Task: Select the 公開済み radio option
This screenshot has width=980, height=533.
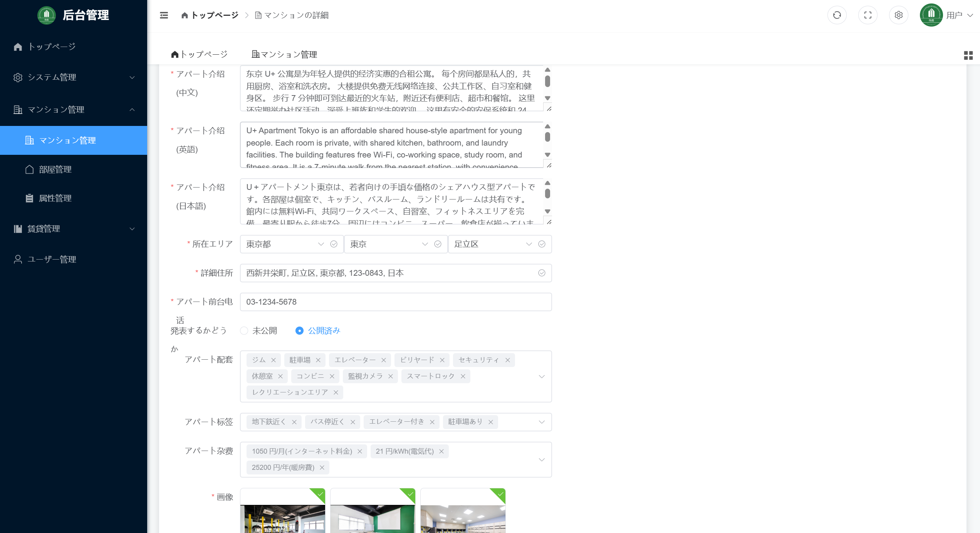Action: (299, 331)
